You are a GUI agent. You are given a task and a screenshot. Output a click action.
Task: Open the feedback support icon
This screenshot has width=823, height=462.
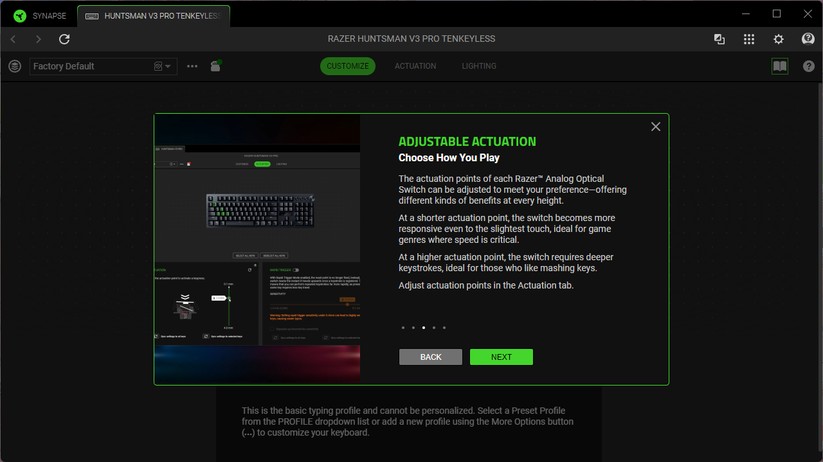pos(808,39)
